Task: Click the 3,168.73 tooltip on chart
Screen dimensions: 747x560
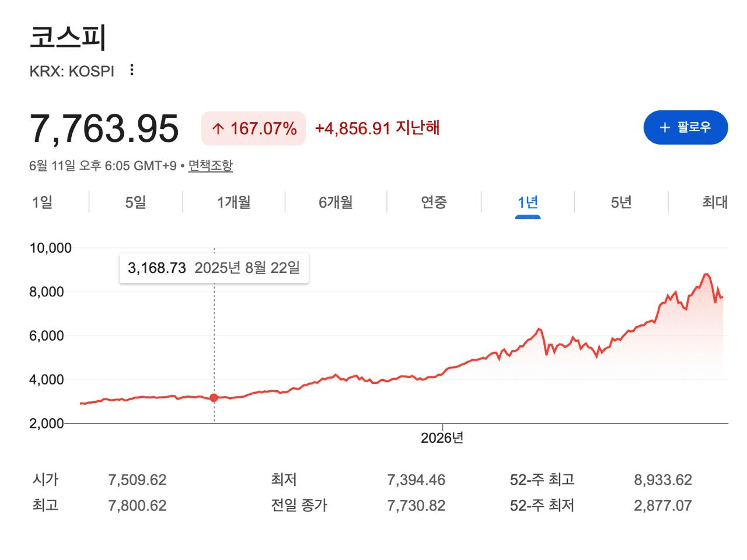Action: point(214,268)
